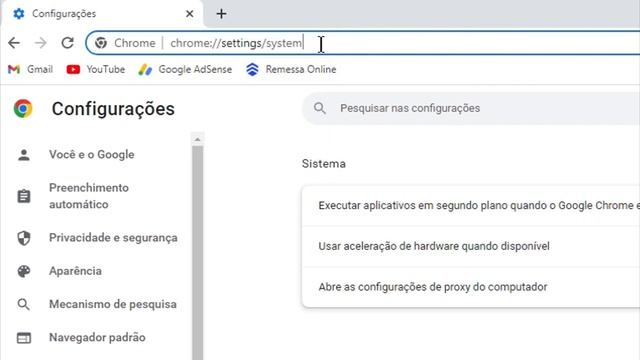Viewport: 640px width, 360px height.
Task: Open Abre as configurações de proxy row
Action: (x=471, y=287)
